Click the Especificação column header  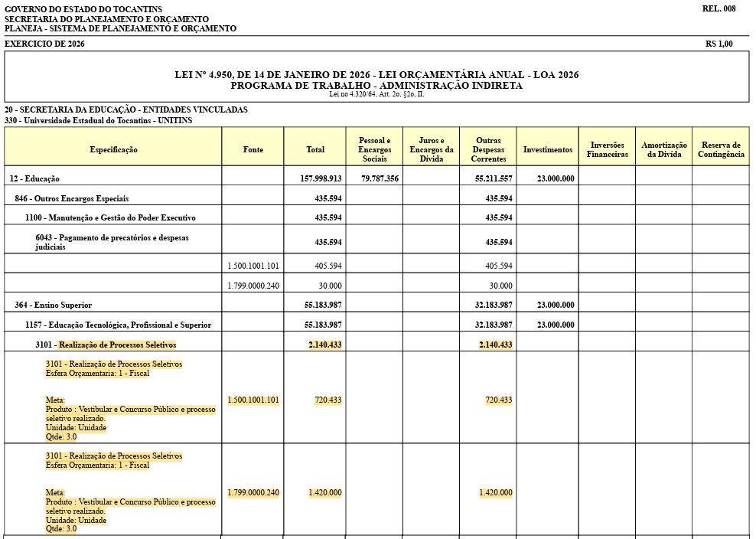113,149
